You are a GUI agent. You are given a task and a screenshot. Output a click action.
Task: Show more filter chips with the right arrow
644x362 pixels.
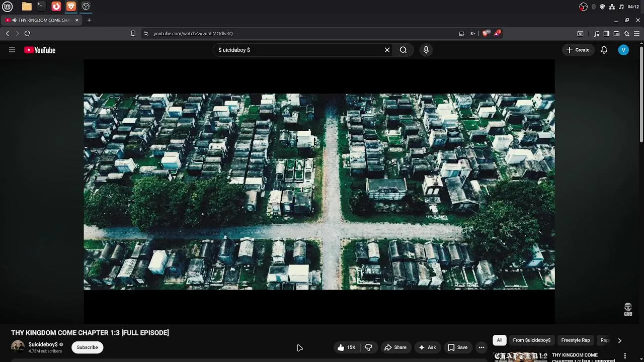[x=619, y=340]
